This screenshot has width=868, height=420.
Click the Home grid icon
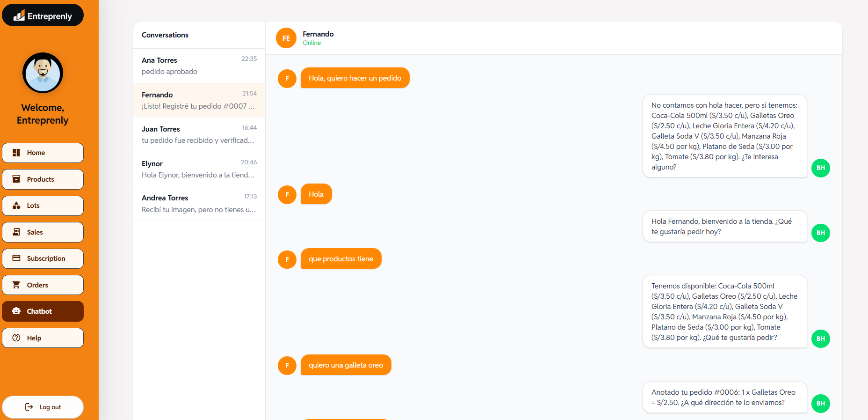coord(16,153)
